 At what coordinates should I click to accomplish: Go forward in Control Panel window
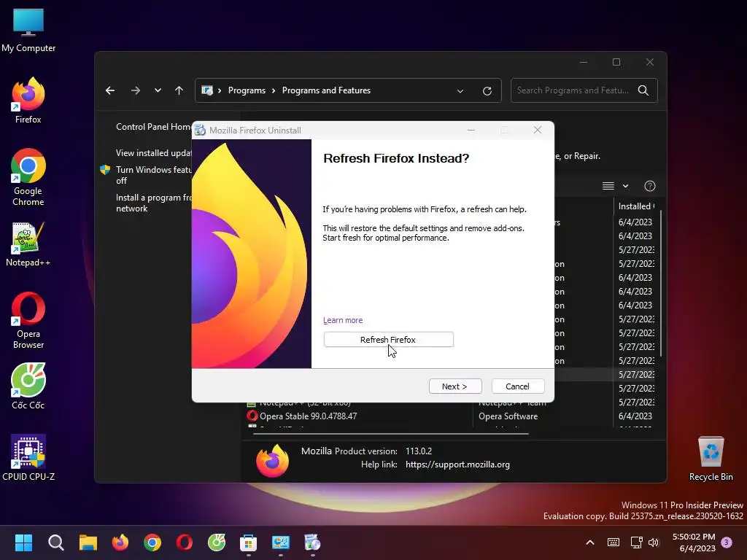pos(136,90)
